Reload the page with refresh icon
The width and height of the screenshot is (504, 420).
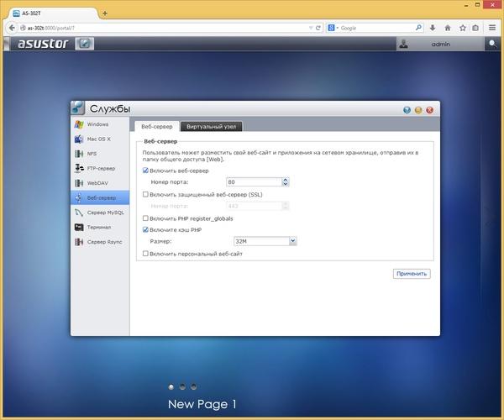pyautogui.click(x=318, y=28)
